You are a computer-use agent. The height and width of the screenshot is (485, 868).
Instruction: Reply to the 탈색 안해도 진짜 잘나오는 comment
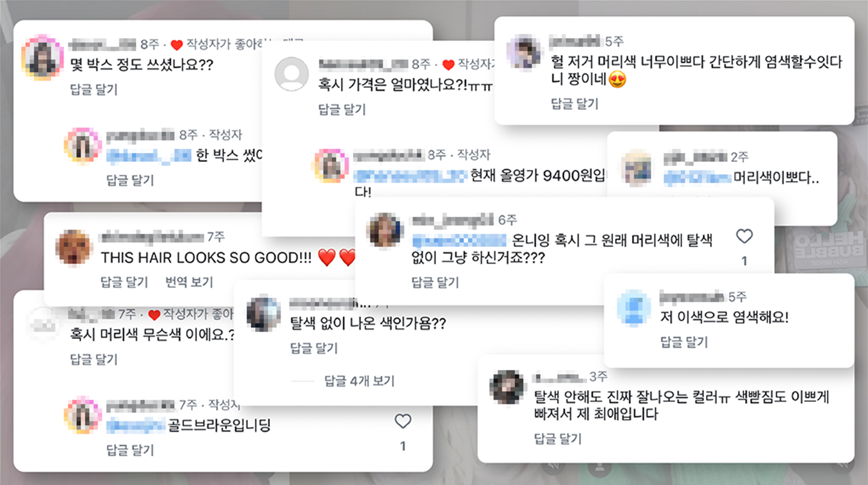(x=557, y=439)
